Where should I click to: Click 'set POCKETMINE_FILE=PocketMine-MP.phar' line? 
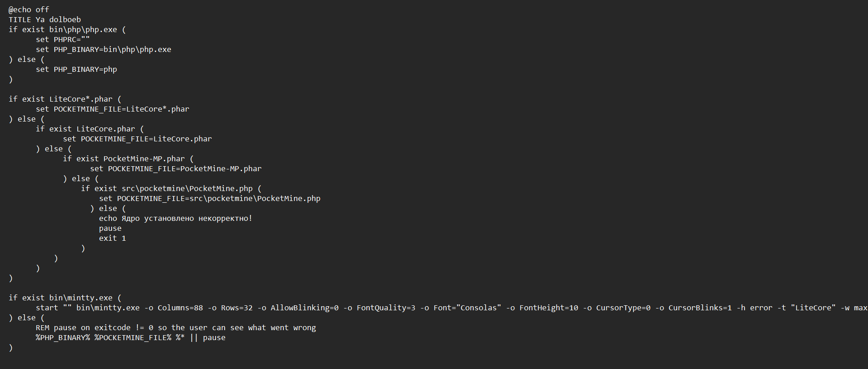176,168
